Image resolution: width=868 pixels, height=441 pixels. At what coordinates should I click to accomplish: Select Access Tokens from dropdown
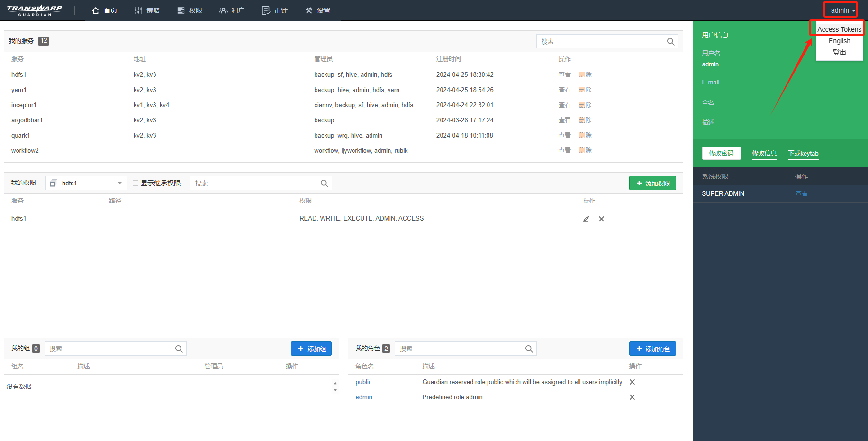[839, 29]
